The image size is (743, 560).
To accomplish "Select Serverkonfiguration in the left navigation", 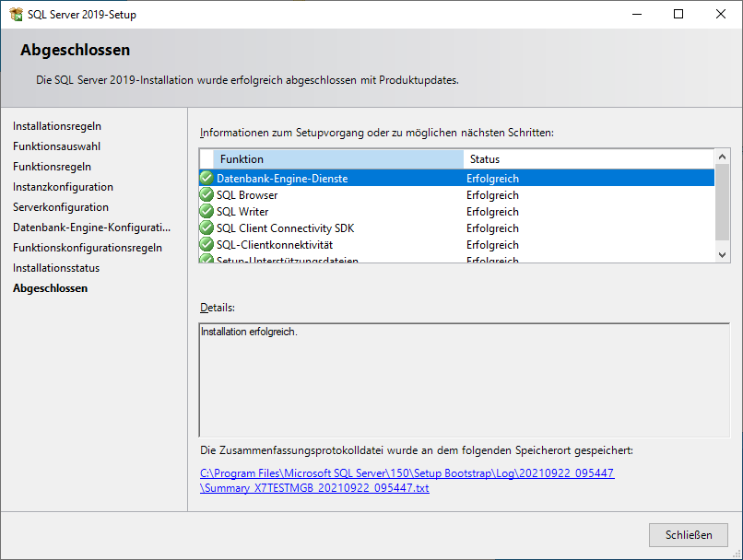I will (x=61, y=207).
